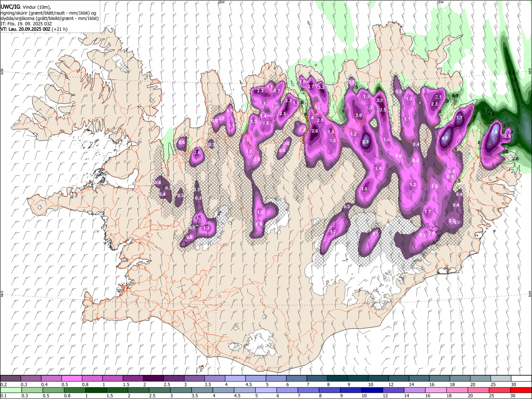Select the 'Vindur (10m)' text in header

tap(36, 7)
